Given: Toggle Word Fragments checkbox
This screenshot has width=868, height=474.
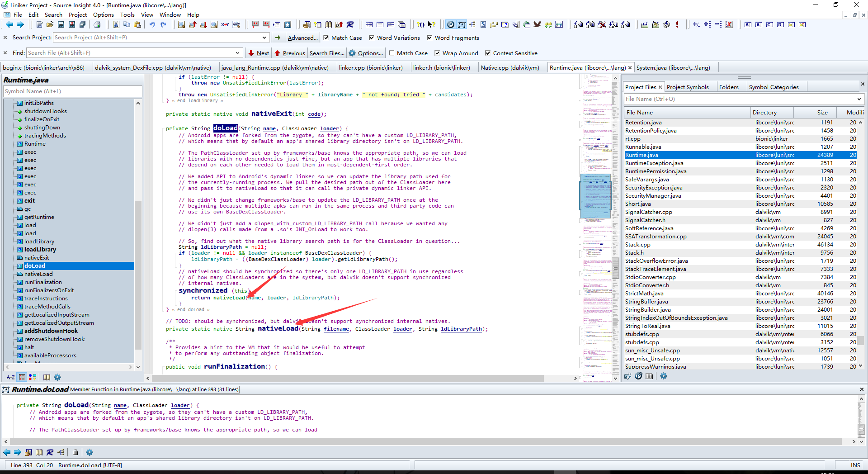Looking at the screenshot, I should point(429,38).
